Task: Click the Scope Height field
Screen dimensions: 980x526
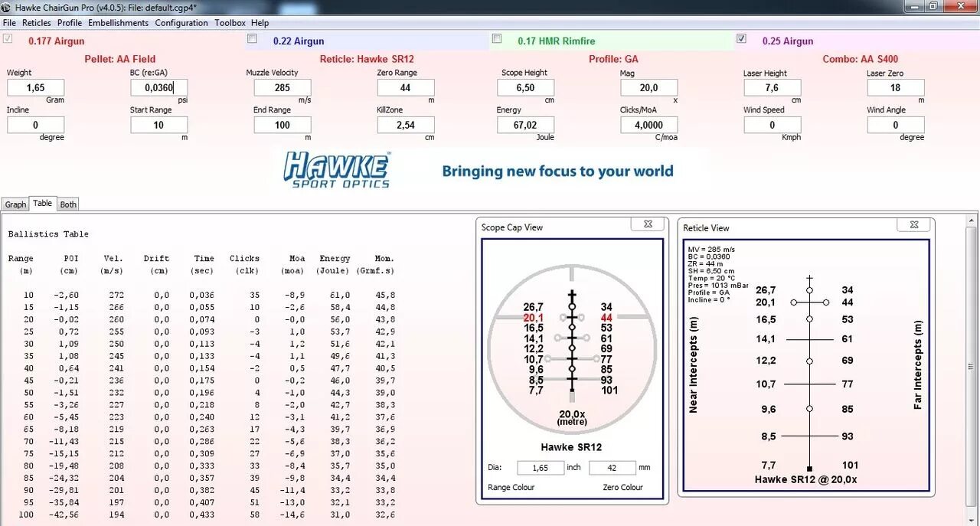Action: tap(525, 88)
